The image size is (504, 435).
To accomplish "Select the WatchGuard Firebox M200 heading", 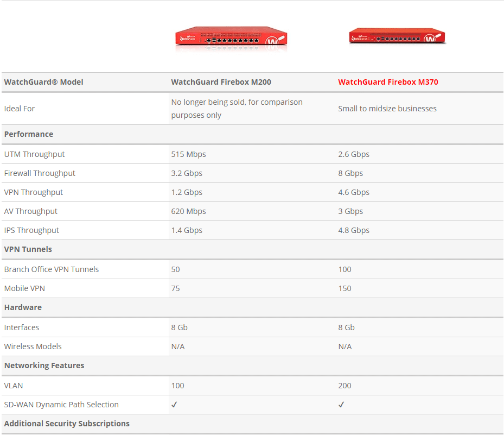I will pos(221,82).
